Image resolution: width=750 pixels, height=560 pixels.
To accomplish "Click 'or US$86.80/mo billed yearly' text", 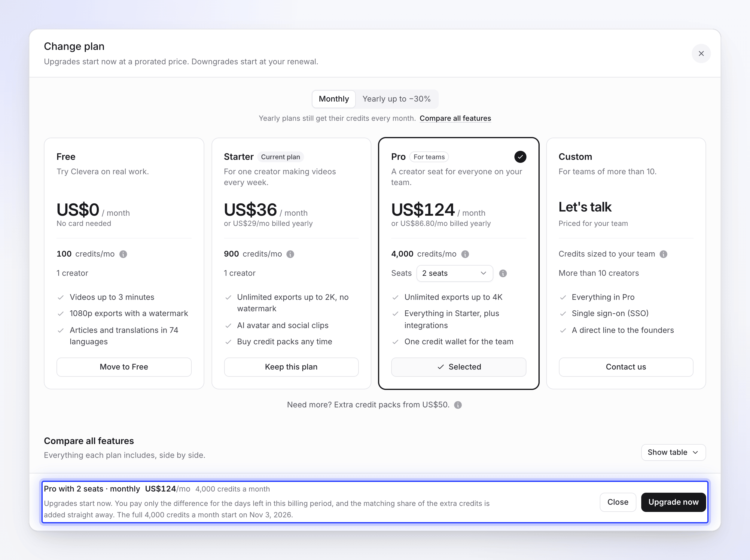I will pos(441,224).
